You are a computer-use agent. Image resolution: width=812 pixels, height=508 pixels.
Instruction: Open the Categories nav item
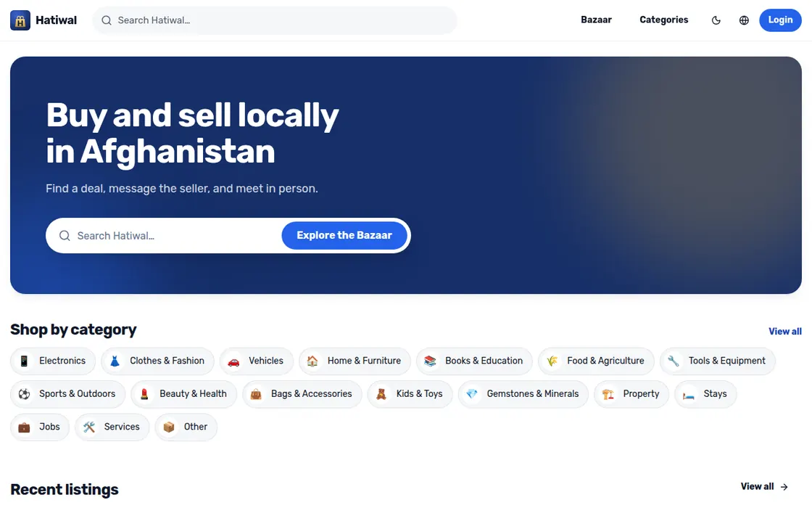pyautogui.click(x=663, y=20)
